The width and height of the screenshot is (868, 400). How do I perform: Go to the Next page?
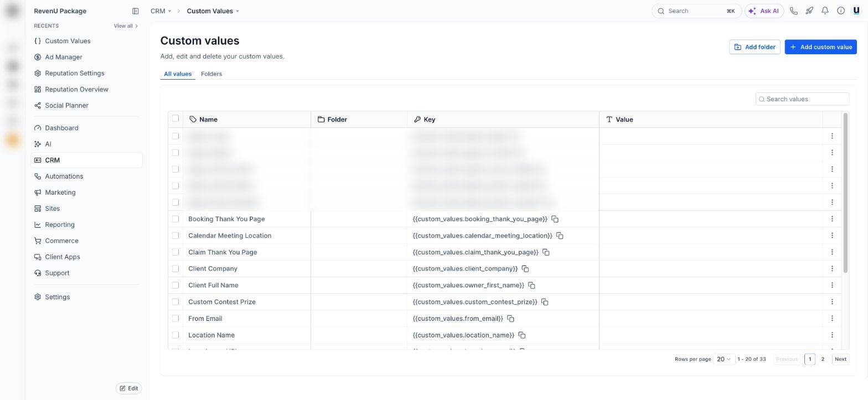click(840, 360)
